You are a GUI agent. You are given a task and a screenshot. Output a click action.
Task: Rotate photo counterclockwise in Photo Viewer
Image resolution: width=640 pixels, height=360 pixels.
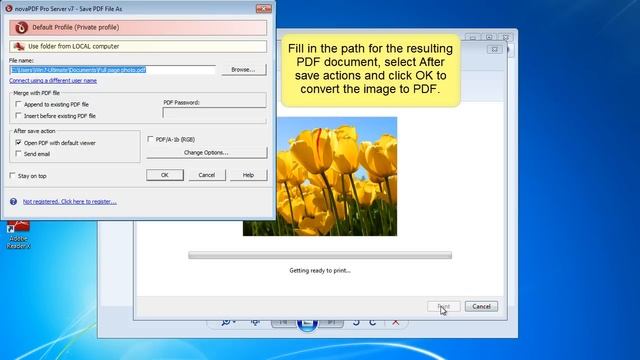pos(356,322)
